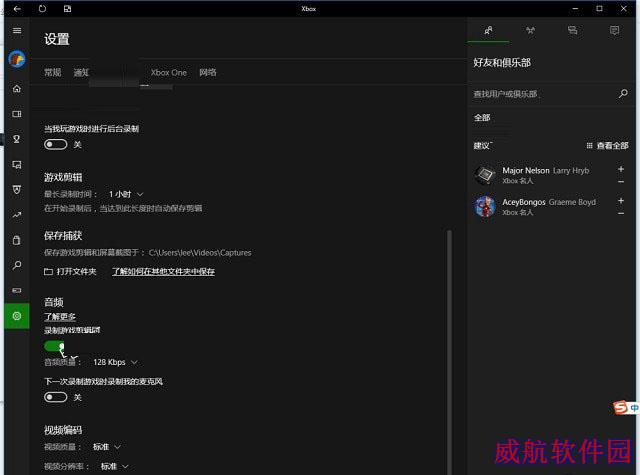Click the settings page vertical scrollbar
This screenshot has height=475, width=640.
tap(449, 351)
